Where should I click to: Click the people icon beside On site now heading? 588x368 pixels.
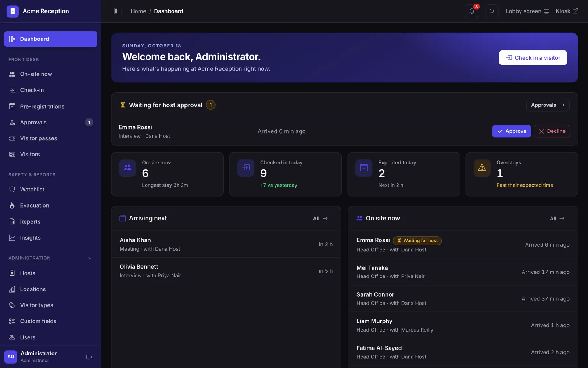tap(359, 218)
